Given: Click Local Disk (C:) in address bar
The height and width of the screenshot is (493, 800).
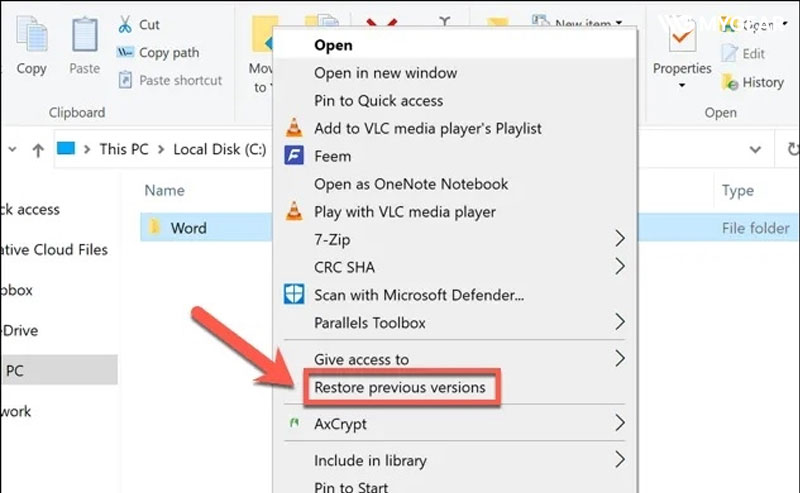Looking at the screenshot, I should [220, 149].
